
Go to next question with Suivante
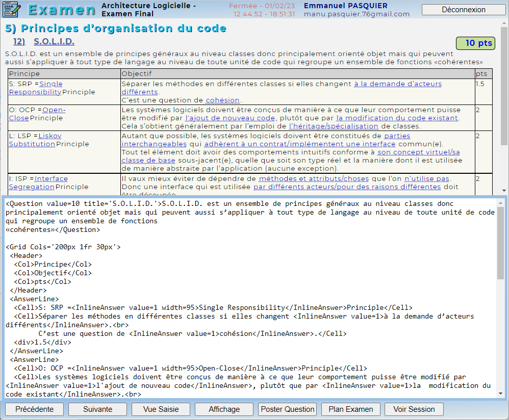[97, 409]
